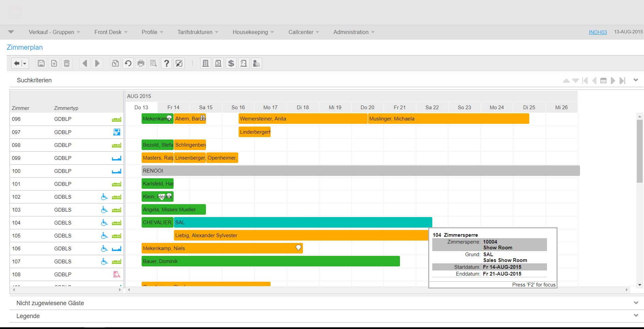This screenshot has width=644, height=329.
Task: Click the teal SAL room block bar
Action: pos(303,223)
